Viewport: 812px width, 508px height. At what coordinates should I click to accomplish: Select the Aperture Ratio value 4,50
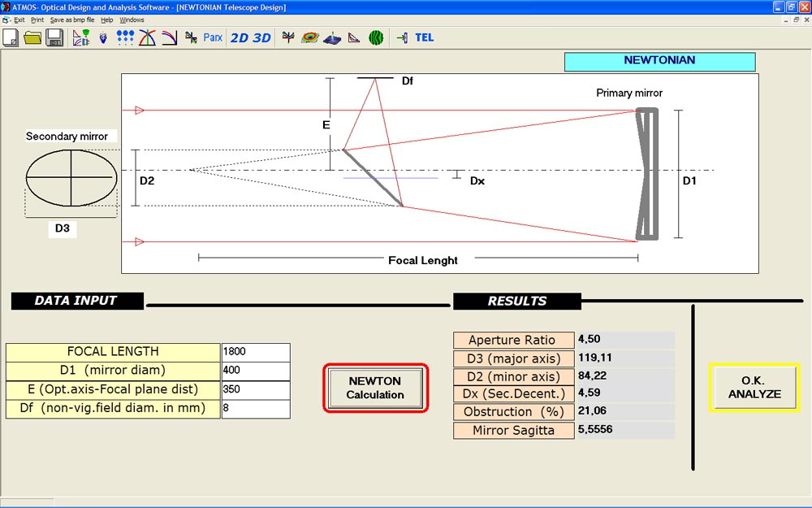pos(590,340)
